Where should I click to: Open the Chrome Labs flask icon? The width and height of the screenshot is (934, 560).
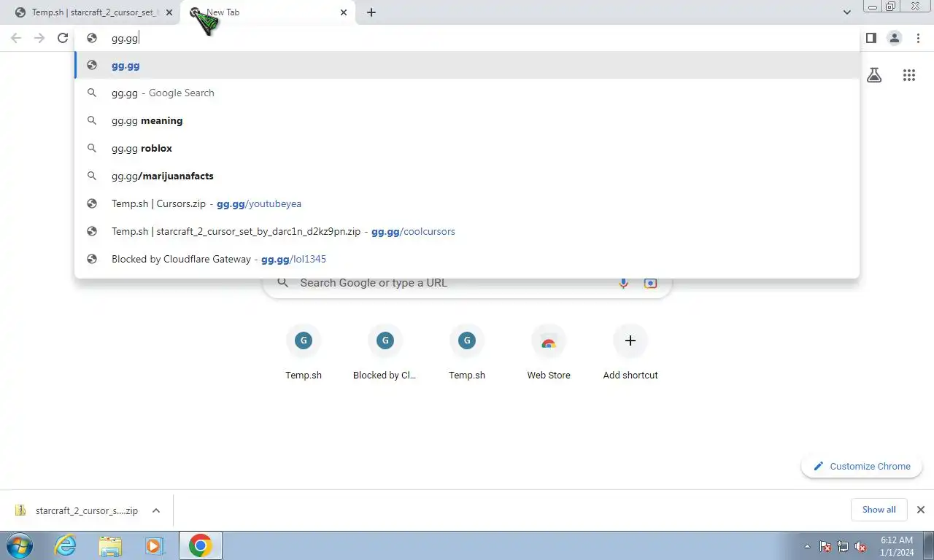tap(874, 75)
